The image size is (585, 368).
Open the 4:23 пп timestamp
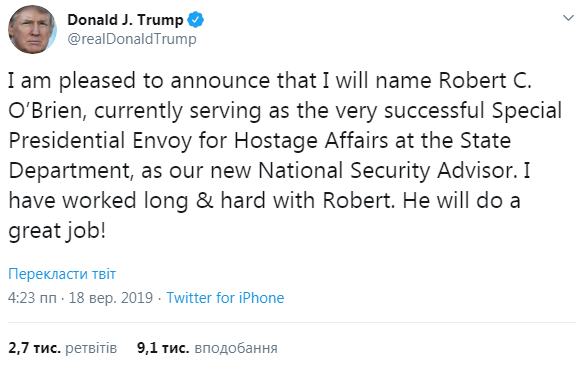pyautogui.click(x=32, y=298)
